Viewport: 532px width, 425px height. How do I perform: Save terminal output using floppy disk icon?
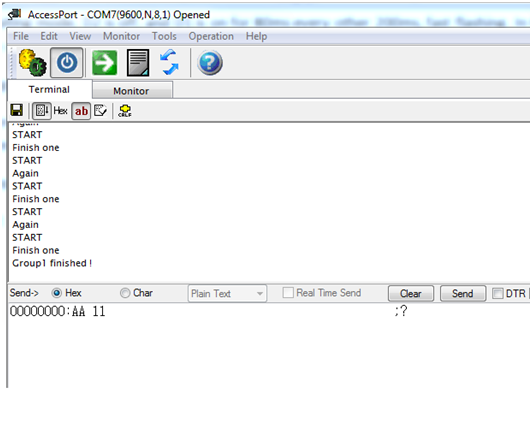pos(17,110)
